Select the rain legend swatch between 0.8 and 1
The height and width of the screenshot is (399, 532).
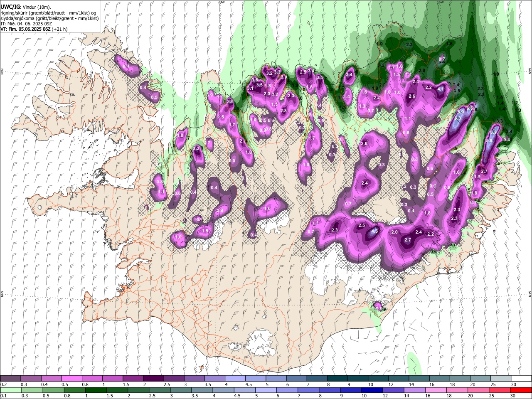click(75, 390)
